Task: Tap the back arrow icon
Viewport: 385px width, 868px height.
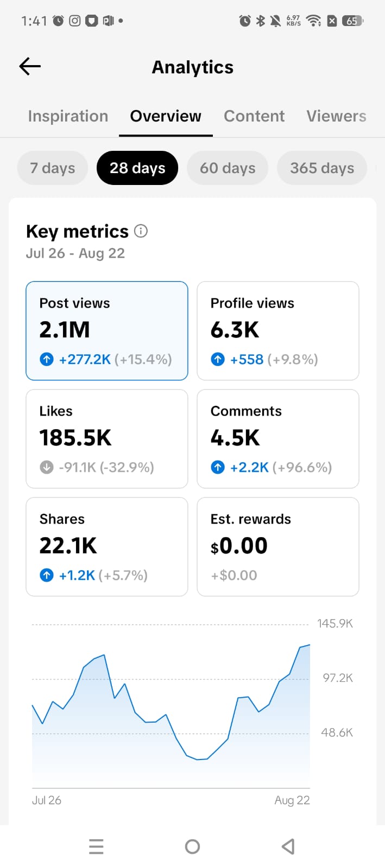Action: [x=30, y=67]
